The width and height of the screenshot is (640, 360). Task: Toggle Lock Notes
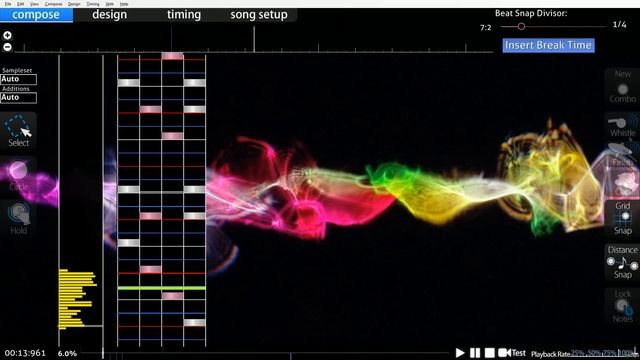[622, 306]
